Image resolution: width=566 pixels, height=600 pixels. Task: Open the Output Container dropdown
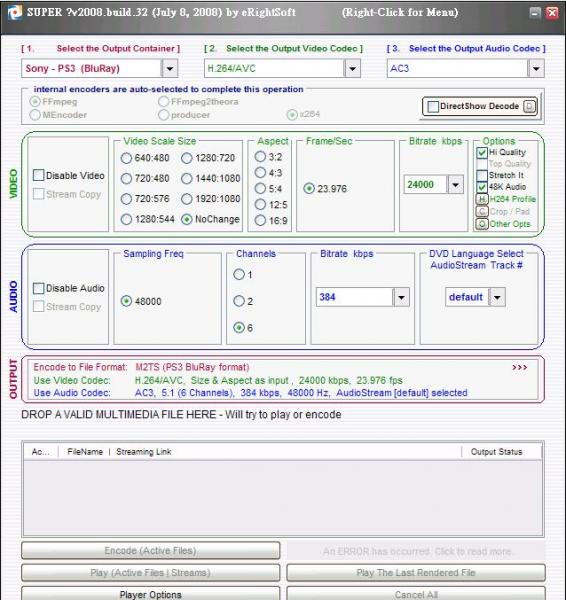coord(170,69)
